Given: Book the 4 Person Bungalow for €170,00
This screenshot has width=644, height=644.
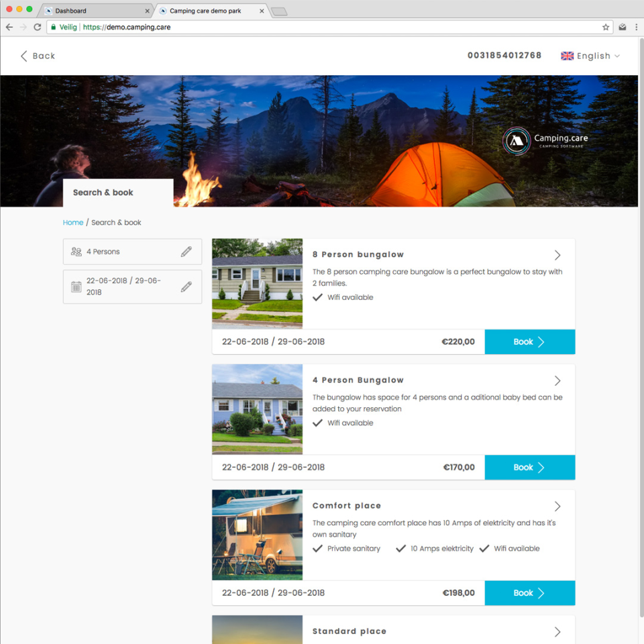Looking at the screenshot, I should coord(530,468).
